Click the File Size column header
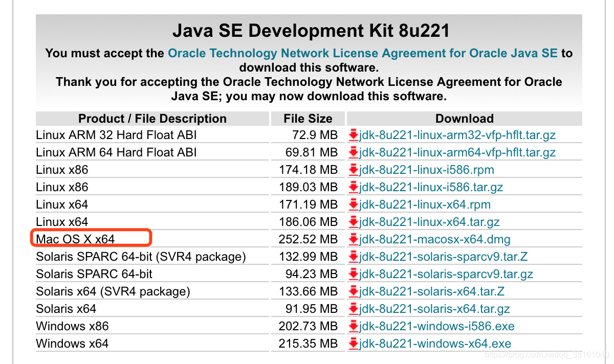 click(x=308, y=119)
